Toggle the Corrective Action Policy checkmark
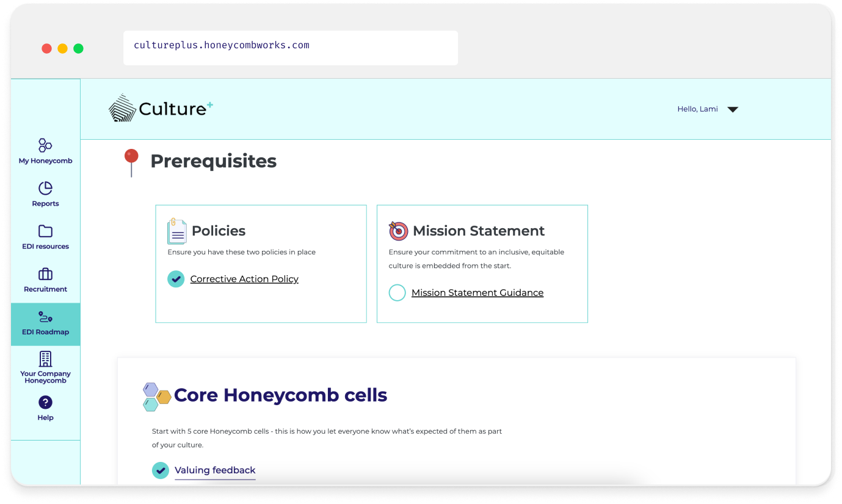Image resolution: width=842 pixels, height=504 pixels. [176, 279]
